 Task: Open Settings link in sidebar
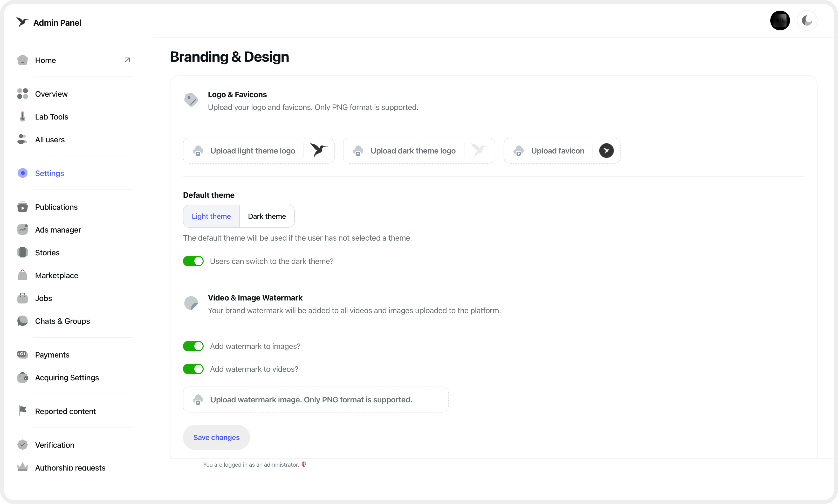click(50, 173)
